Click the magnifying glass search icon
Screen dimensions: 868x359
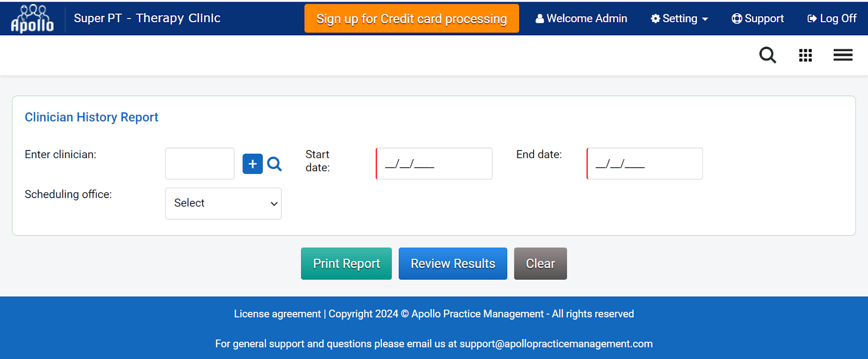coord(767,55)
